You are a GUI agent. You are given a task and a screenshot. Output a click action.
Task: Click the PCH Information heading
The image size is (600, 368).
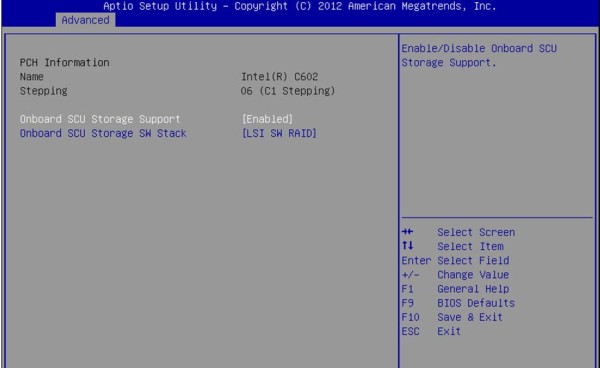[x=64, y=62]
